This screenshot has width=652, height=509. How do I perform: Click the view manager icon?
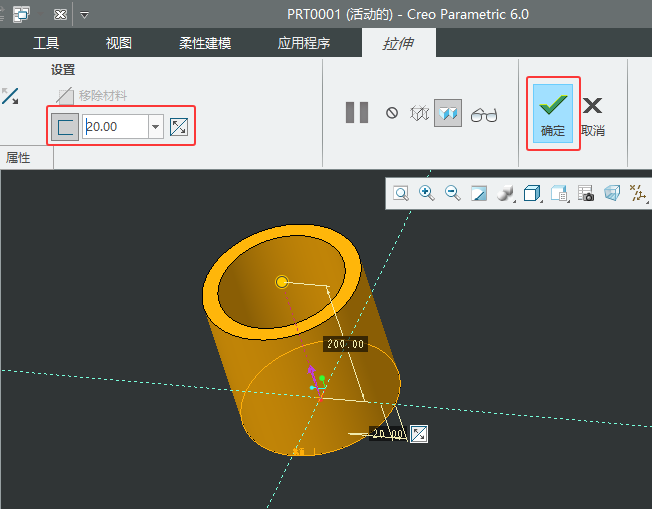586,193
